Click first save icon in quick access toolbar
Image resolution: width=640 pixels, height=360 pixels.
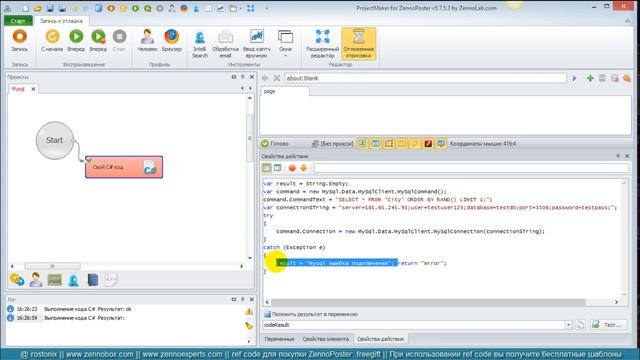pos(50,8)
